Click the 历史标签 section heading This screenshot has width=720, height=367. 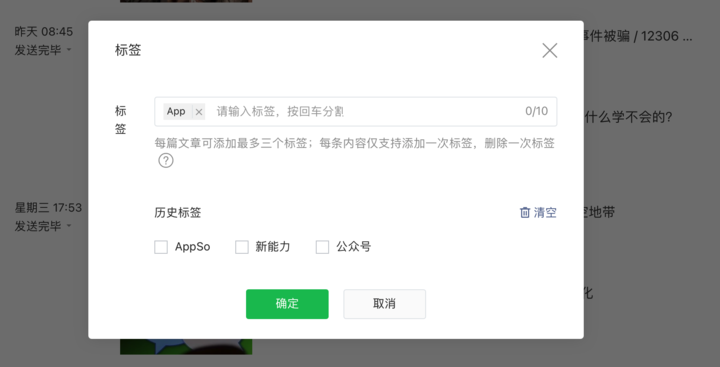[x=178, y=213]
